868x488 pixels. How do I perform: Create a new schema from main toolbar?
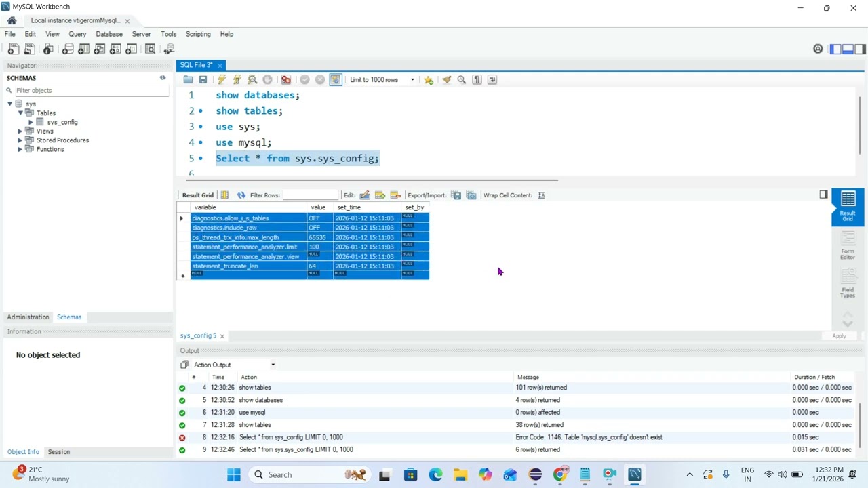68,49
